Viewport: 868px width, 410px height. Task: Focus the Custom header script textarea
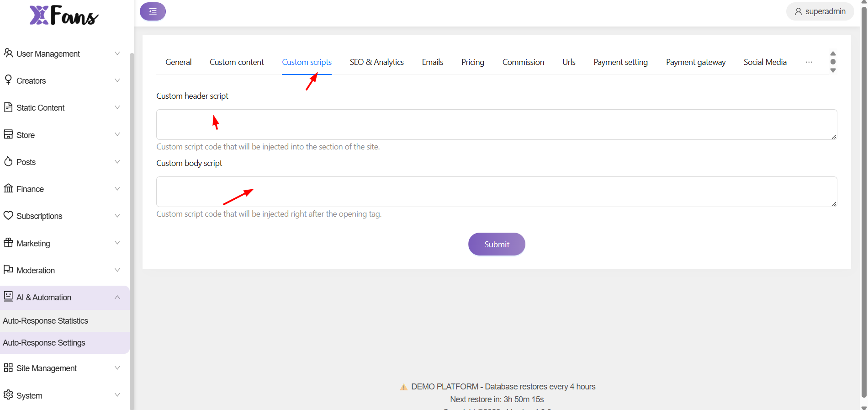tap(496, 124)
